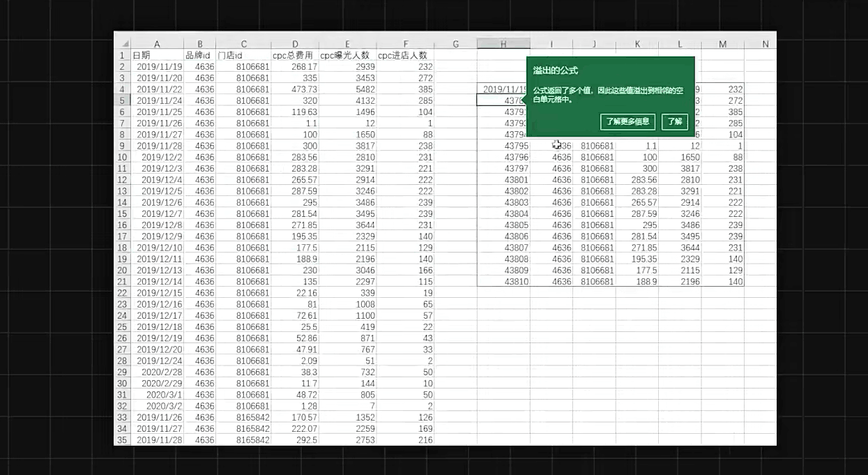Select column N header
The image size is (868, 475).
765,44
